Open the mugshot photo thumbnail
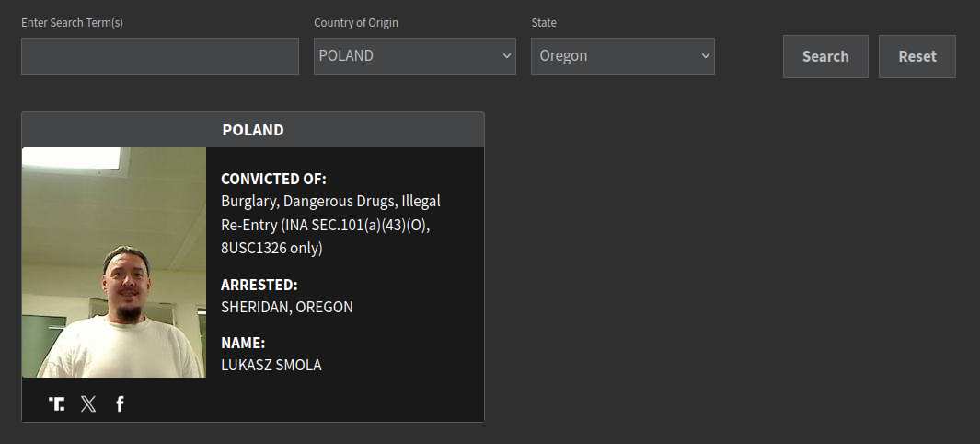The image size is (980, 444). [x=114, y=263]
